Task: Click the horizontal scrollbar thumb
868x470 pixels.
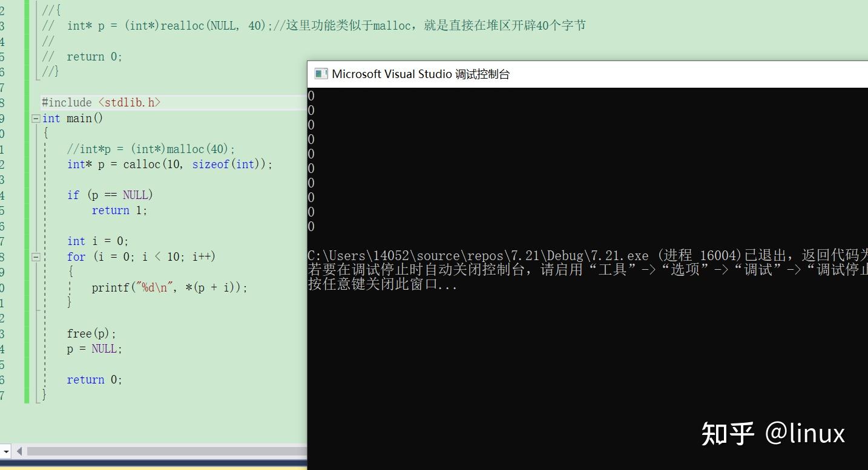Action: [x=163, y=451]
